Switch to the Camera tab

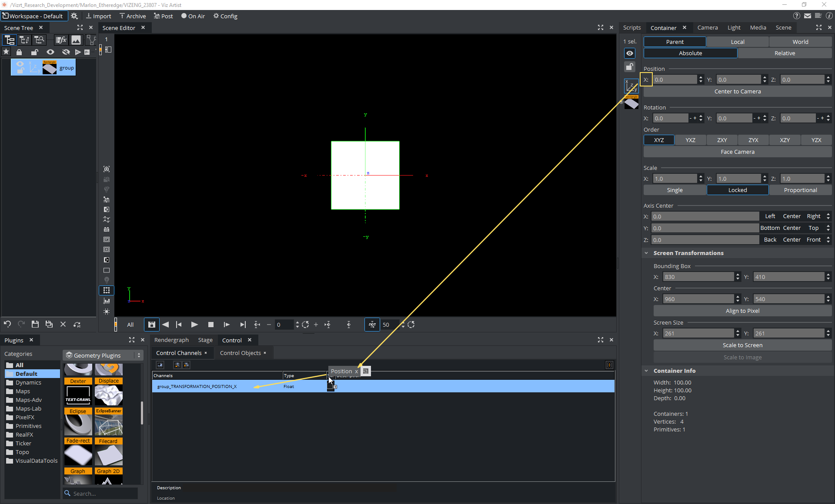point(708,27)
